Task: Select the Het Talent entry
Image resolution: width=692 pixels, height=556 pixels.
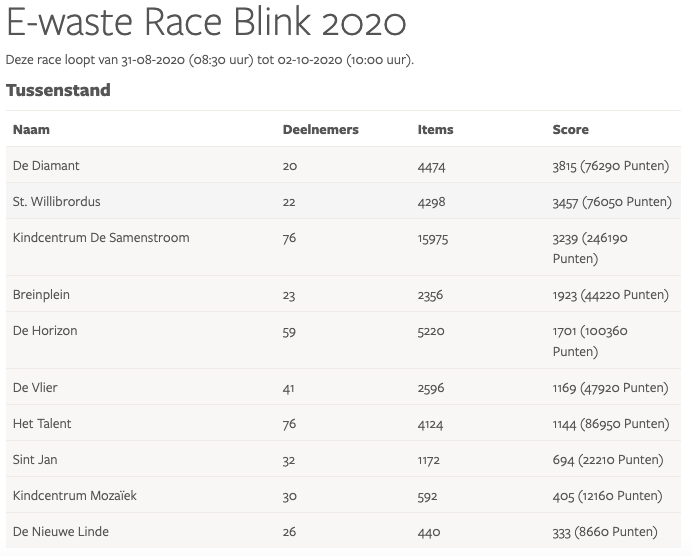Action: point(41,424)
